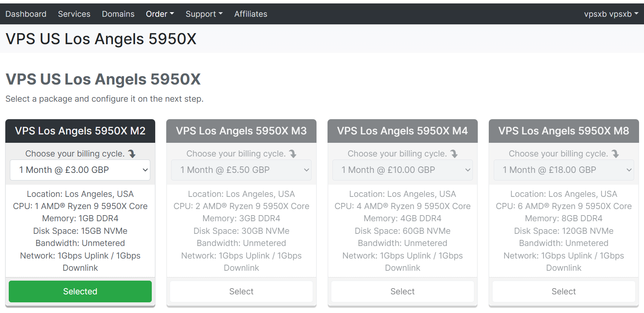Open M3 billing cycle dropdown £5.50
This screenshot has height=313, width=644.
pos(241,170)
